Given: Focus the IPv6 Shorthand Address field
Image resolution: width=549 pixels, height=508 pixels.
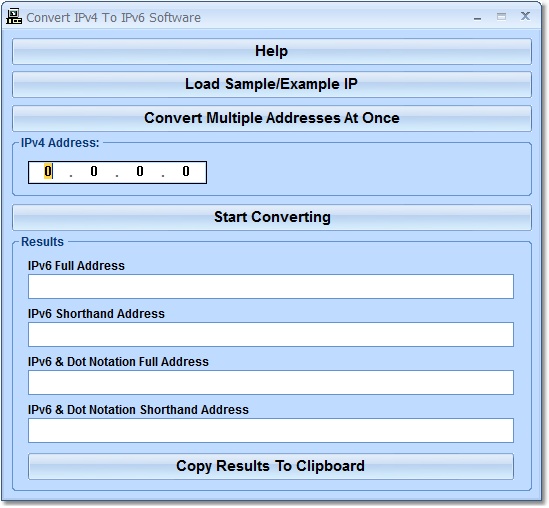Looking at the screenshot, I should pos(271,334).
